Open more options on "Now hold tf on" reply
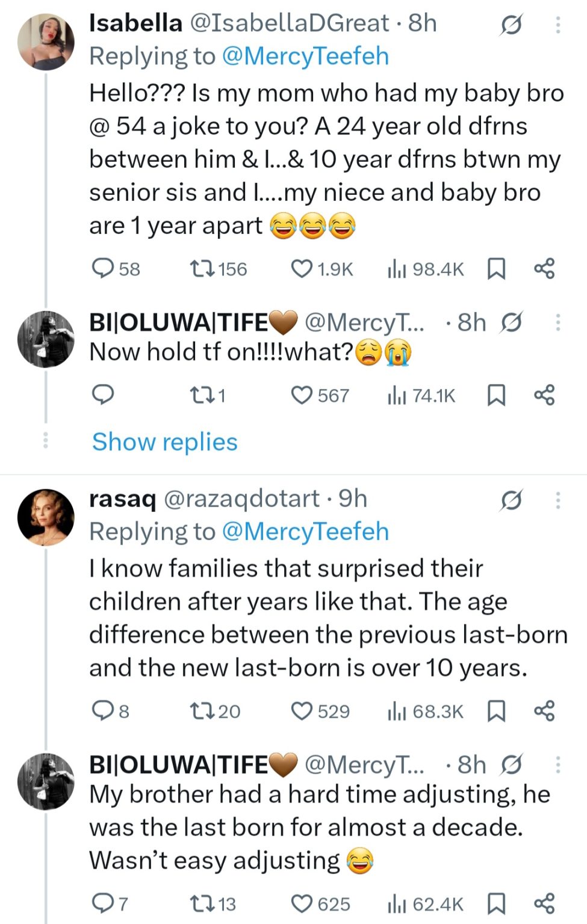This screenshot has height=924, width=587. (x=558, y=323)
